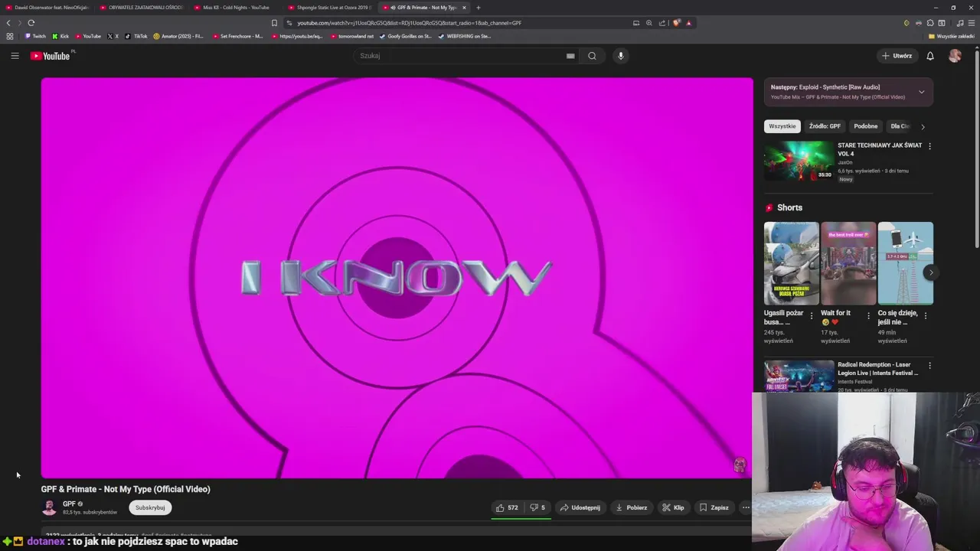980x551 pixels.
Task: Open more actions three-dot menu under video
Action: tap(746, 507)
